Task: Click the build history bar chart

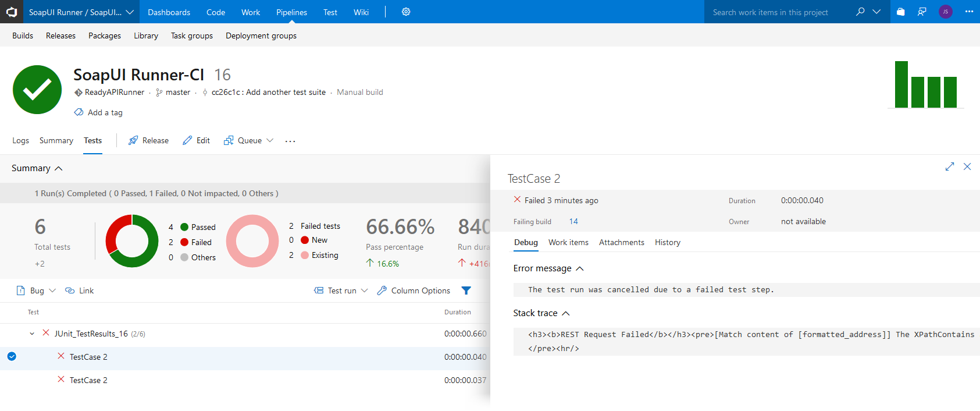Action: click(x=926, y=84)
